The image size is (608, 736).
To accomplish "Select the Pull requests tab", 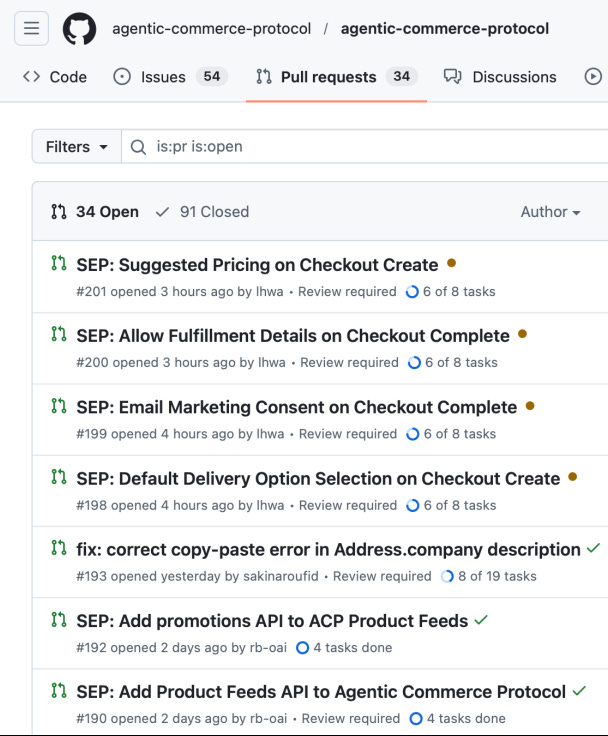I will point(337,77).
